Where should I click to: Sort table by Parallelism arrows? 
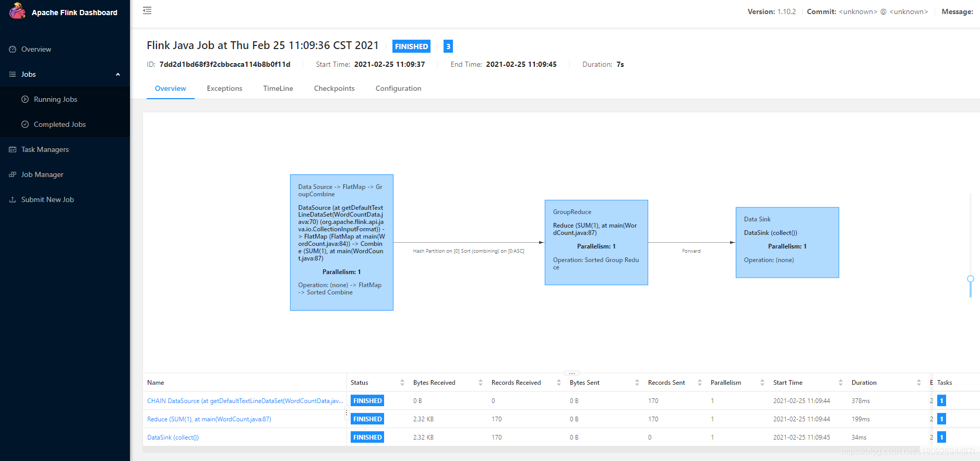tap(762, 383)
